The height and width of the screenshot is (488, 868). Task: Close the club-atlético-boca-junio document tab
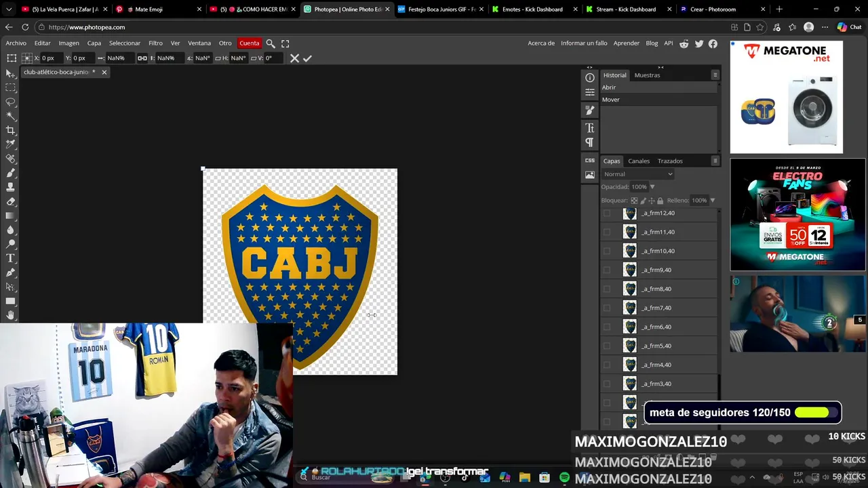click(104, 72)
